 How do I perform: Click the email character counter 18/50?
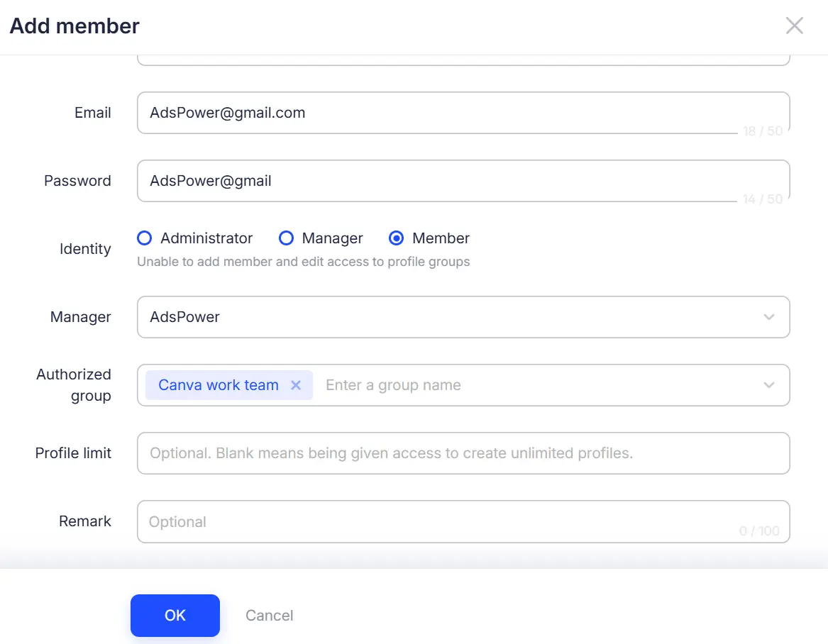click(x=764, y=131)
